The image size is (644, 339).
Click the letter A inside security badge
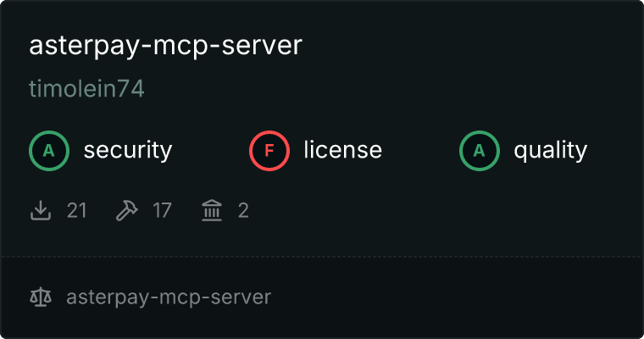tap(49, 151)
